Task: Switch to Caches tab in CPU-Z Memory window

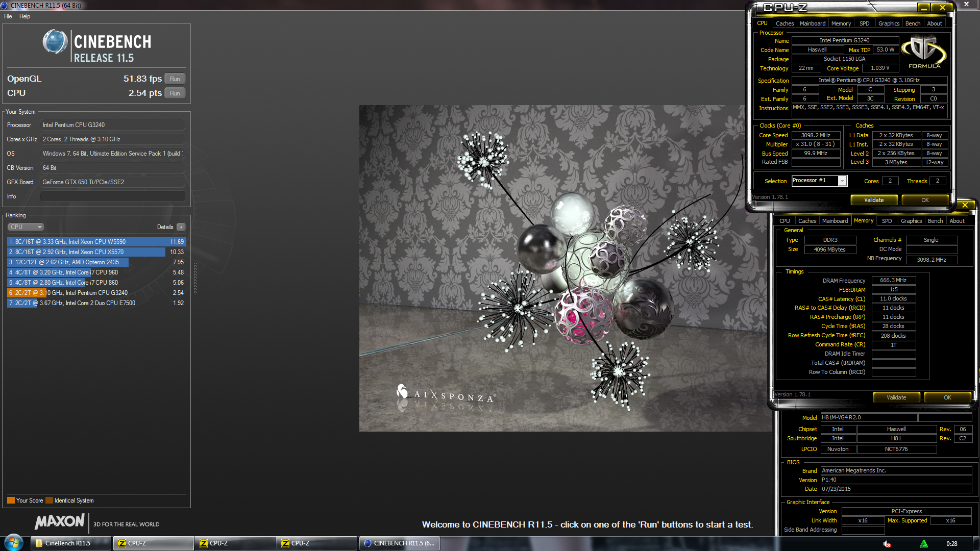Action: (x=807, y=221)
